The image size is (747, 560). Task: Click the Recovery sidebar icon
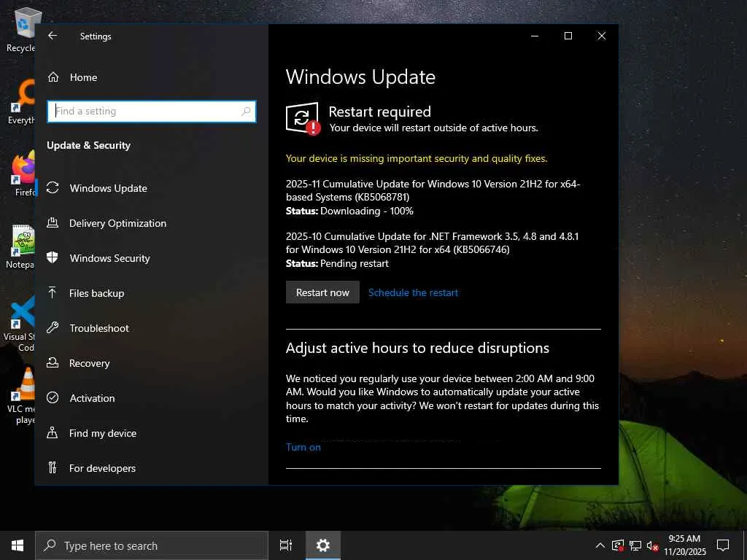point(53,363)
